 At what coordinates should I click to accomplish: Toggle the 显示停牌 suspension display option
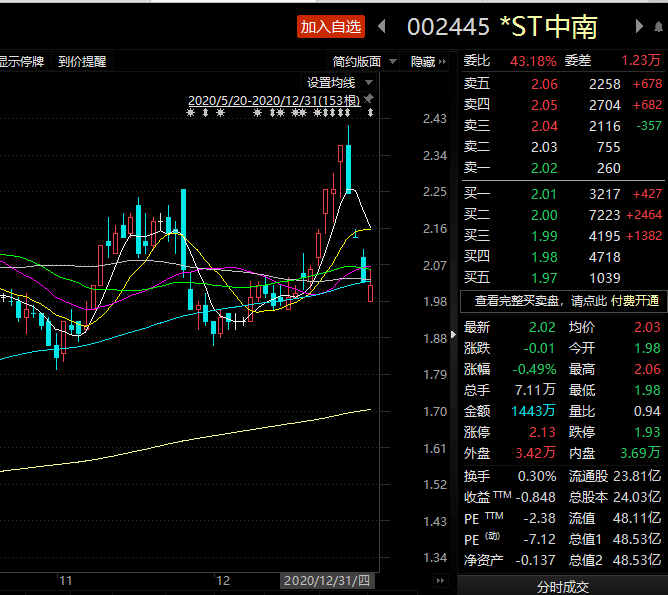22,61
